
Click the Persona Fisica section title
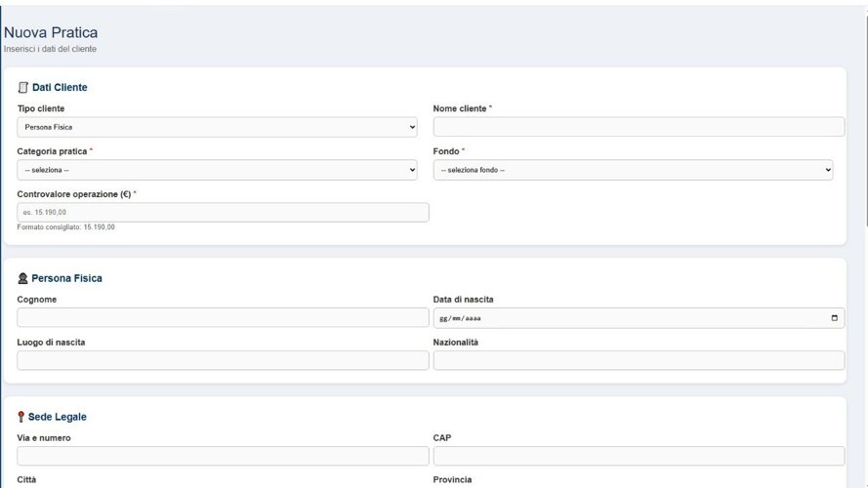(67, 278)
